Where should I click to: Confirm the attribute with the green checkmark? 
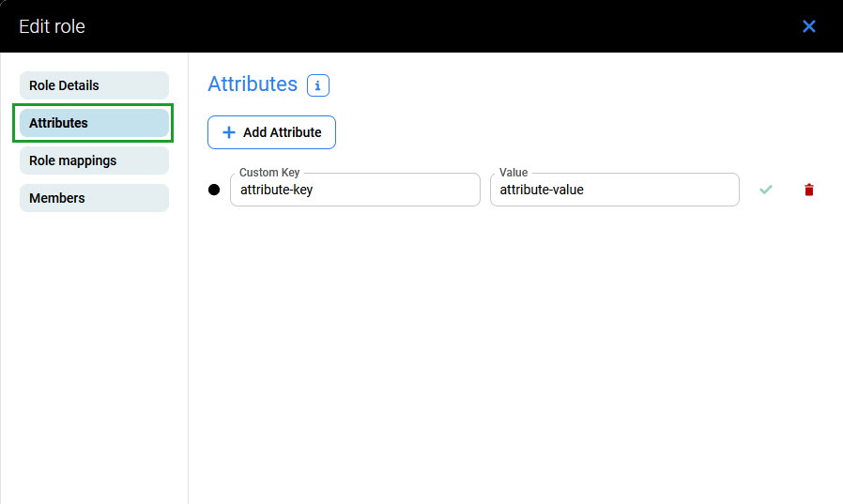tap(766, 190)
